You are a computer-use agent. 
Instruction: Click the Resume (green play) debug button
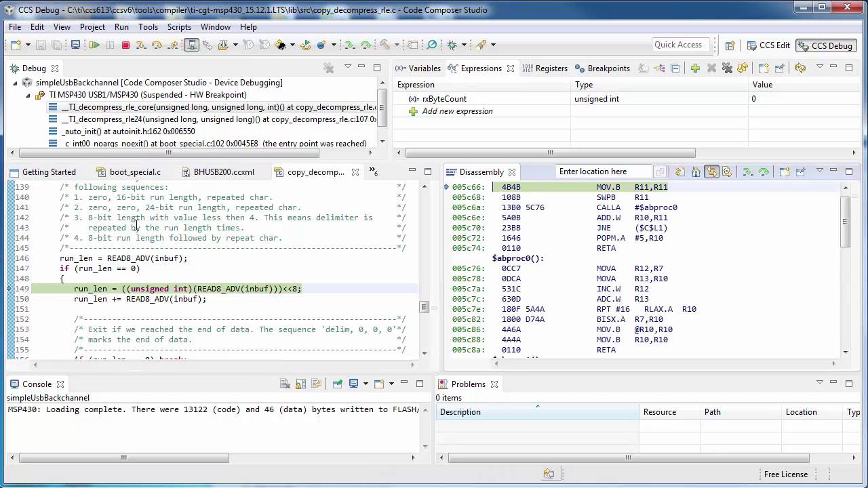(x=94, y=45)
